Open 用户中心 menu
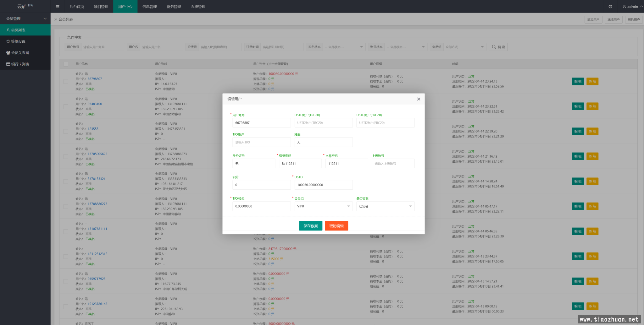Screen dimensions: 644x325 (125, 7)
